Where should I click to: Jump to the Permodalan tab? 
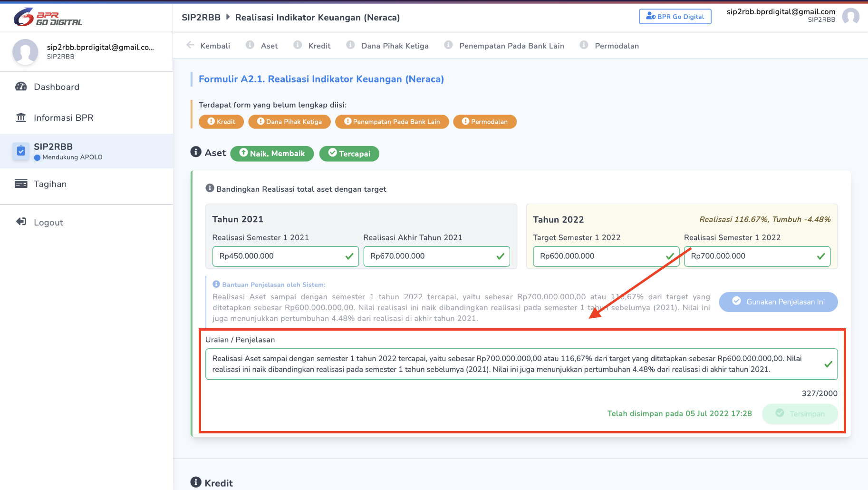[617, 46]
